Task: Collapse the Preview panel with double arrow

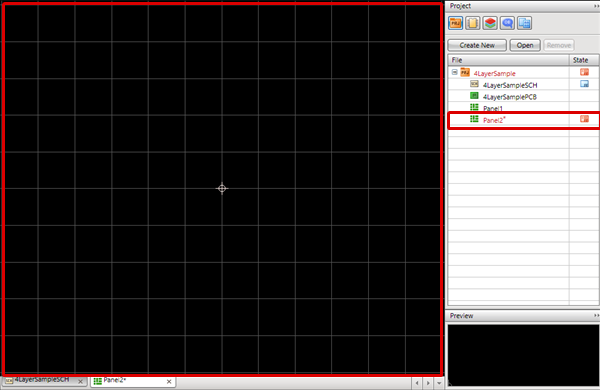Action: pos(596,316)
